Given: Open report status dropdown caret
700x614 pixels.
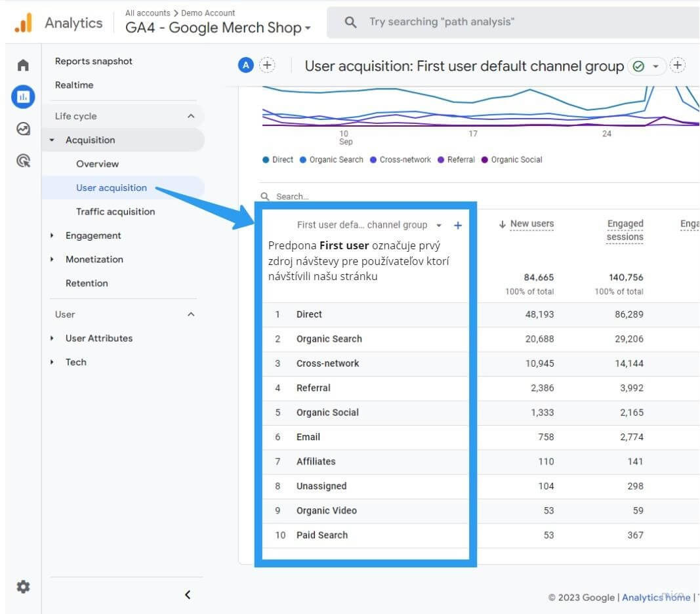Looking at the screenshot, I should (655, 66).
